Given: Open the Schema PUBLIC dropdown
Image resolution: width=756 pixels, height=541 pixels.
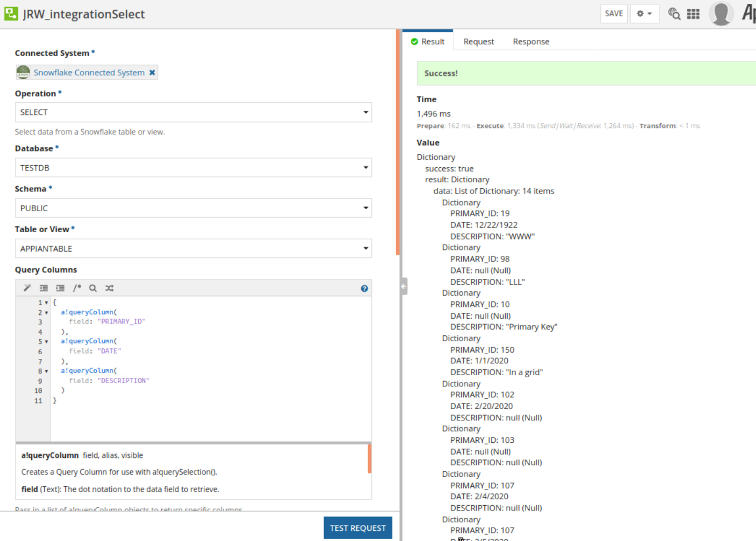Looking at the screenshot, I should [x=194, y=208].
